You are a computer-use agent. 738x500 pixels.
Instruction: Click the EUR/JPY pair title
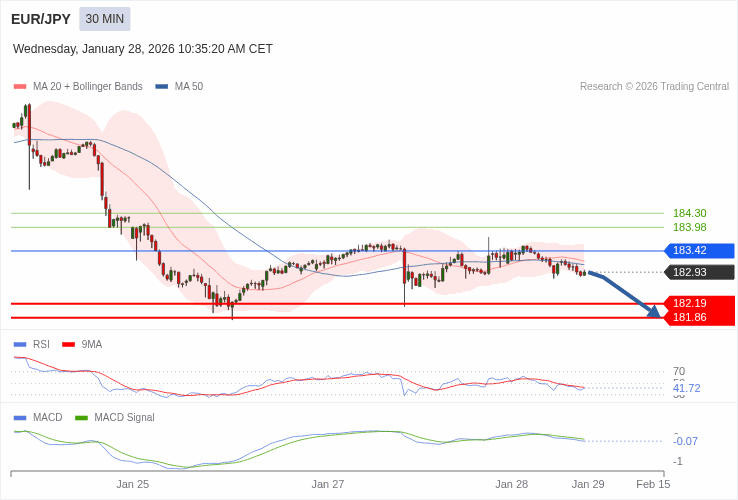click(41, 19)
